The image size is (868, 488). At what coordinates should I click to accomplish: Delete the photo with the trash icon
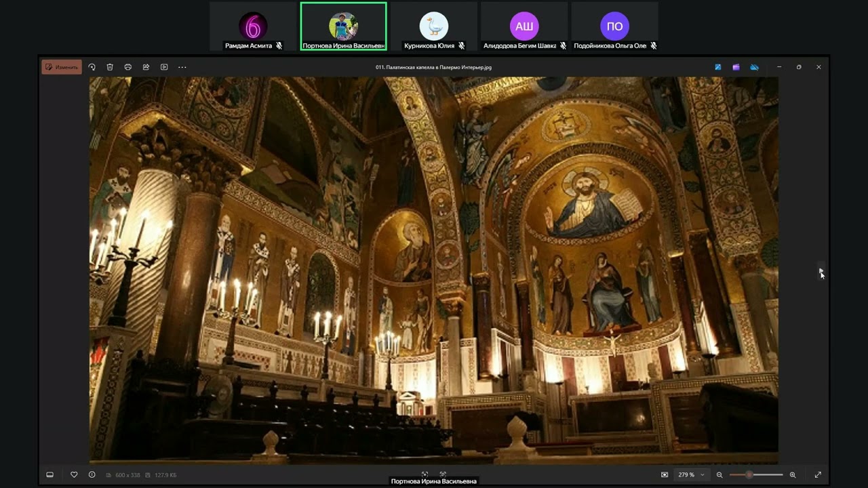pyautogui.click(x=110, y=67)
